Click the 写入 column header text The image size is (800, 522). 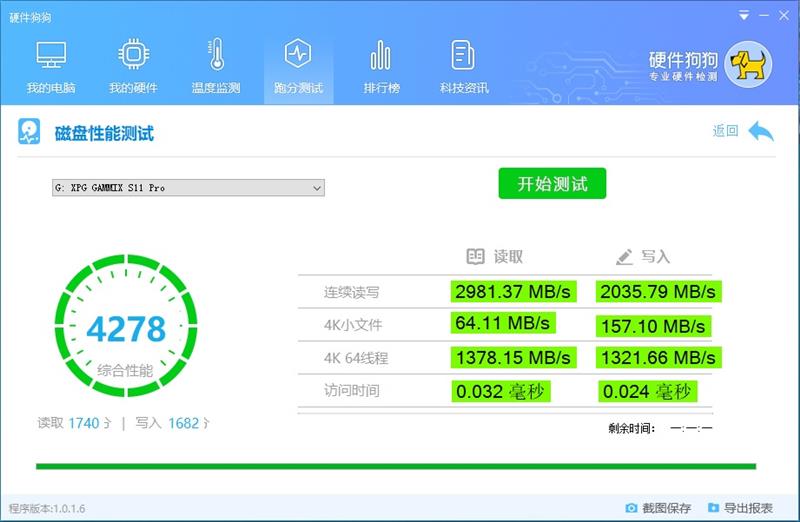(656, 256)
